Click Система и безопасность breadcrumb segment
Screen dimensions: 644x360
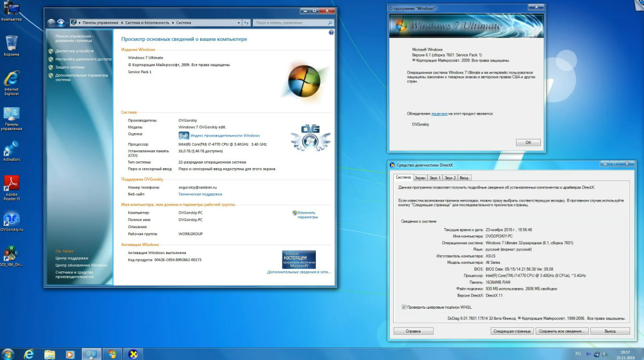pyautogui.click(x=147, y=23)
